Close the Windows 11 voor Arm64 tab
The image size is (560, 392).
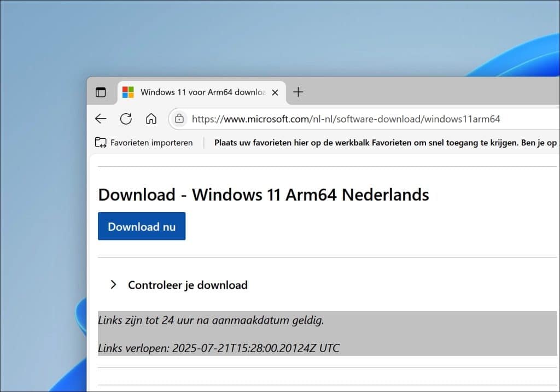pos(275,92)
